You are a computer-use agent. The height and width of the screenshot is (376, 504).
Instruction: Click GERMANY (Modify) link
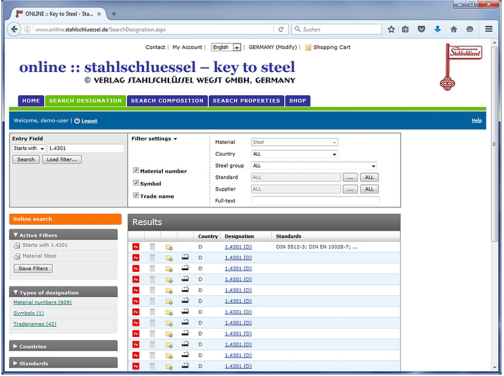(273, 47)
